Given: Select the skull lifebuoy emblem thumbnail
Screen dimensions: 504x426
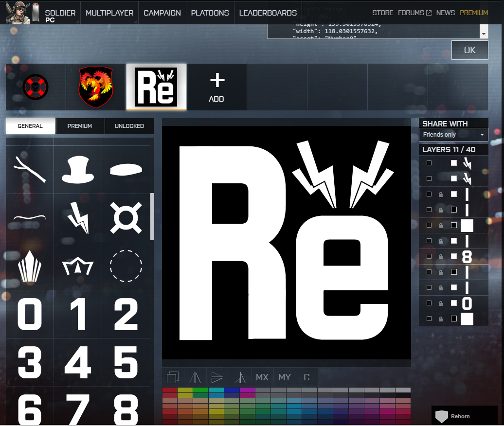Looking at the screenshot, I should coord(36,87).
